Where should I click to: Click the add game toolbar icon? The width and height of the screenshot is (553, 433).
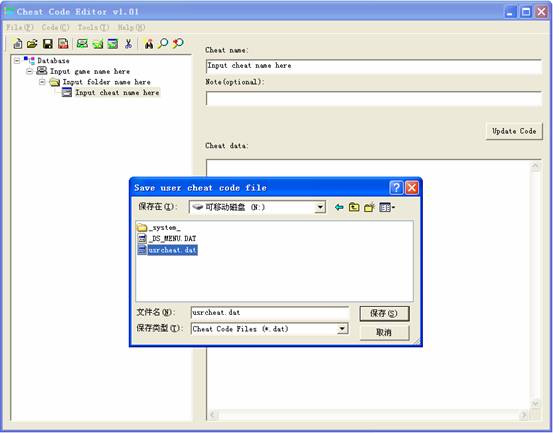tap(82, 44)
